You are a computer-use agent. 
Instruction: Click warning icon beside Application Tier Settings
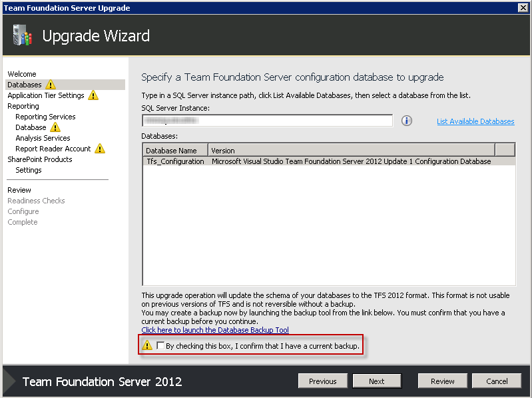[x=93, y=95]
